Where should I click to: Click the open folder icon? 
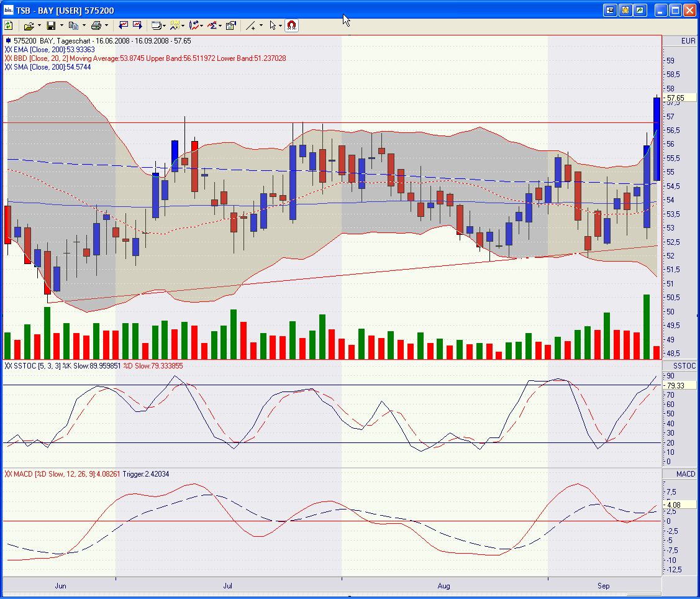pos(29,25)
